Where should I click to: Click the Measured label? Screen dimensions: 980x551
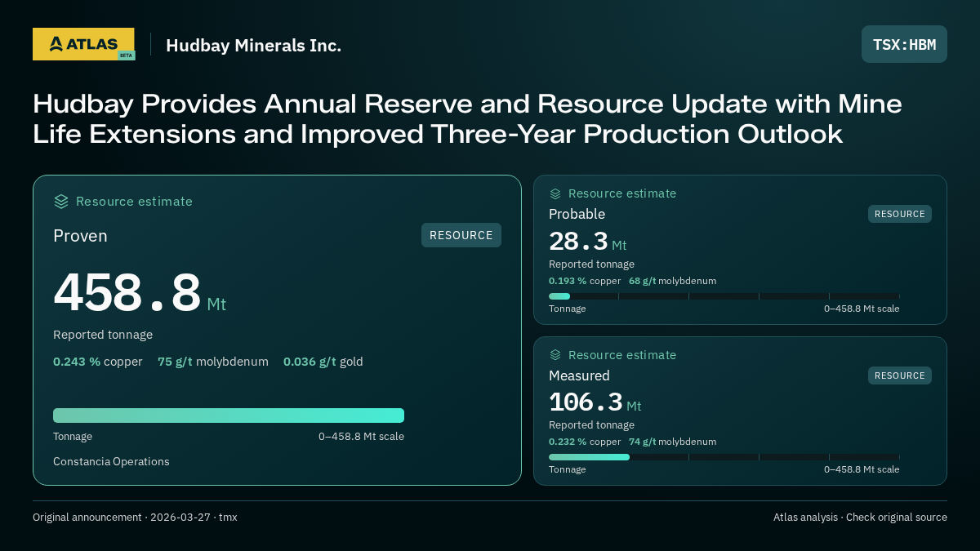tap(579, 375)
